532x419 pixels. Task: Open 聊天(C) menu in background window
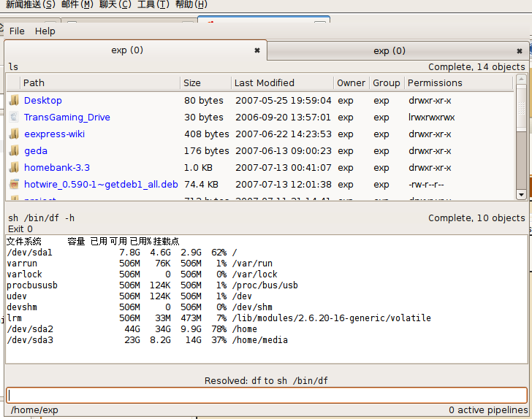click(115, 4)
